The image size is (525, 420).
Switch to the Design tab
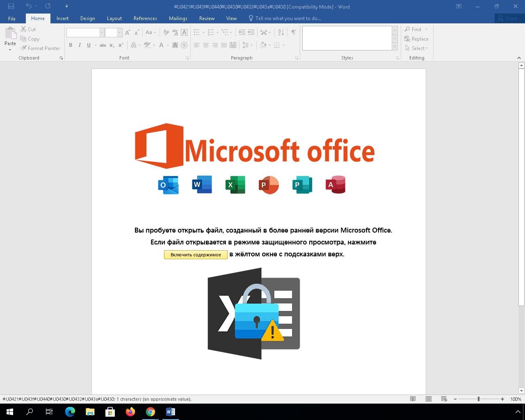(x=87, y=18)
